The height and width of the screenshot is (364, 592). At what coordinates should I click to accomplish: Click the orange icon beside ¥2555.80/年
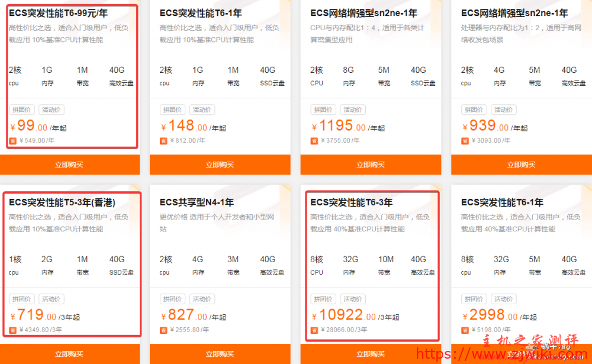pyautogui.click(x=164, y=330)
